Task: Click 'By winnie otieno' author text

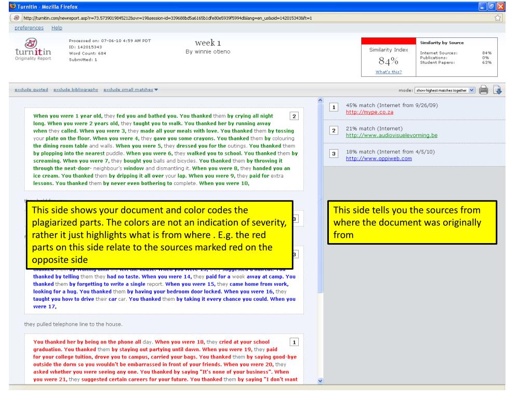Action: click(x=208, y=51)
